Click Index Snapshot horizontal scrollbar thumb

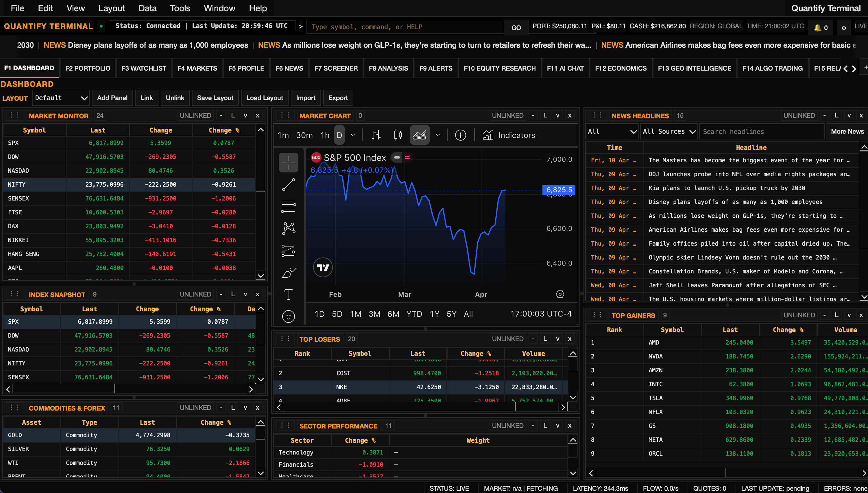coord(63,389)
